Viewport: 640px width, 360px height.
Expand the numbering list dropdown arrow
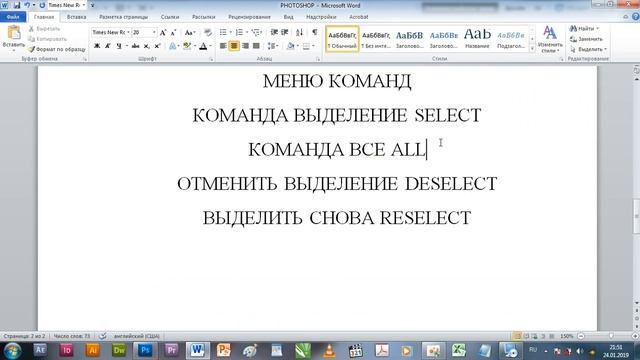247,32
